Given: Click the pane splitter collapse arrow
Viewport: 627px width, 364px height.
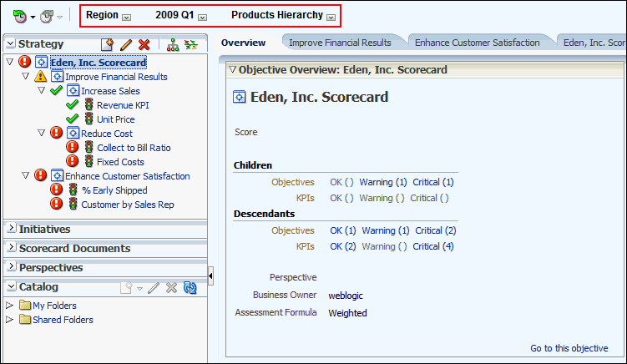Looking at the screenshot, I should 210,276.
